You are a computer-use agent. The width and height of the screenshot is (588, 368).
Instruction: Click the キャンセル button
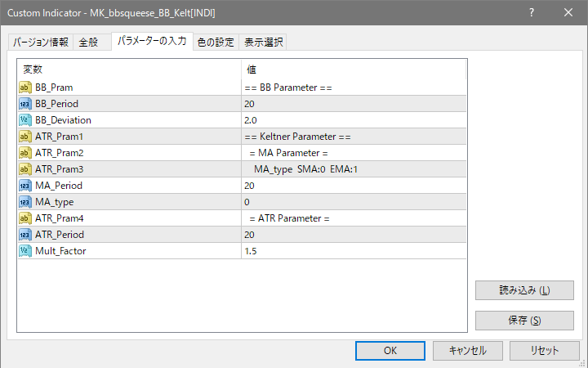(468, 351)
